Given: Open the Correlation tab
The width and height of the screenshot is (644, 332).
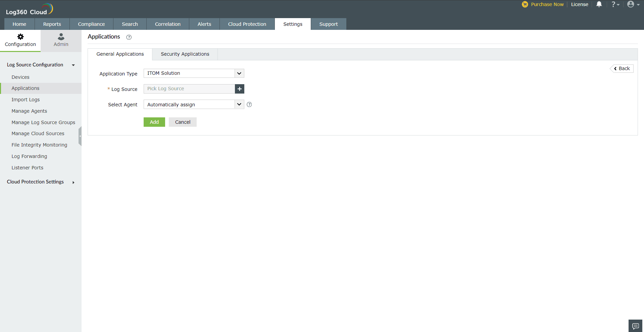Looking at the screenshot, I should pos(168,24).
